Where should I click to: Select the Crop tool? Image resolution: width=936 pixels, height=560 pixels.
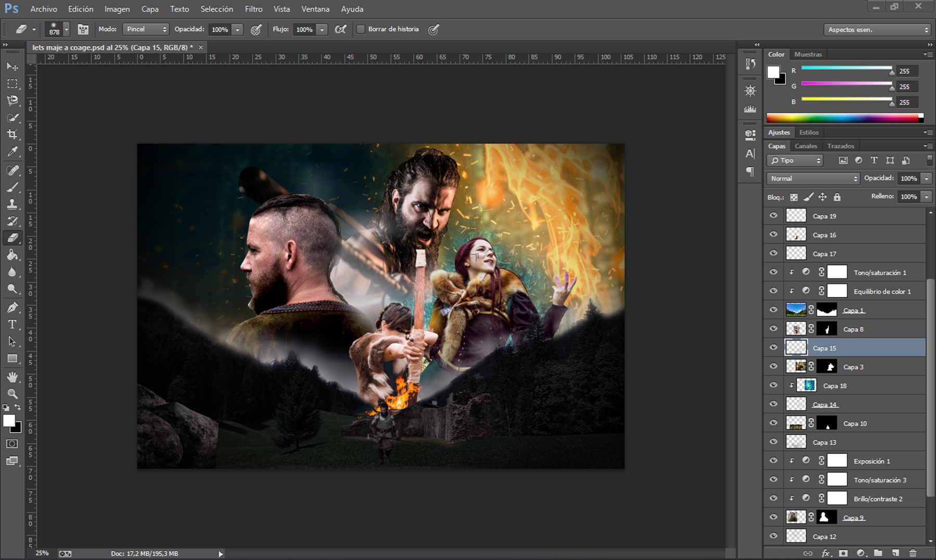[12, 135]
